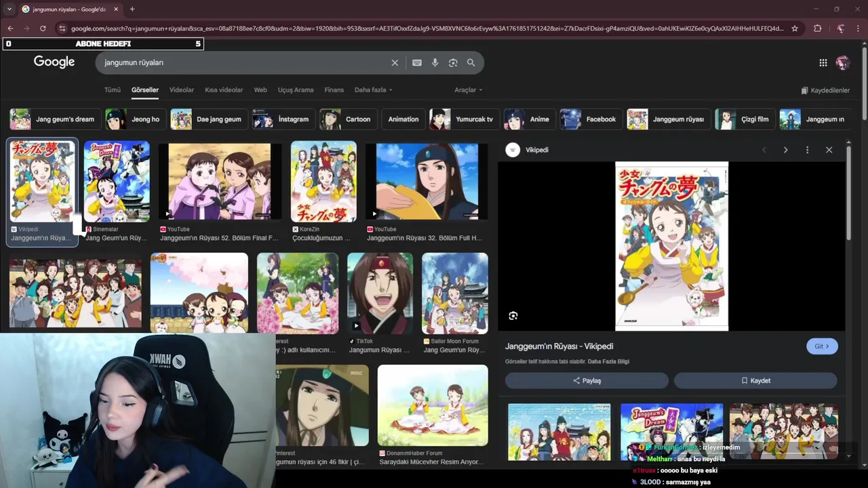This screenshot has height=488, width=868.
Task: Open large preview image in Vikipedi panel
Action: (671, 246)
